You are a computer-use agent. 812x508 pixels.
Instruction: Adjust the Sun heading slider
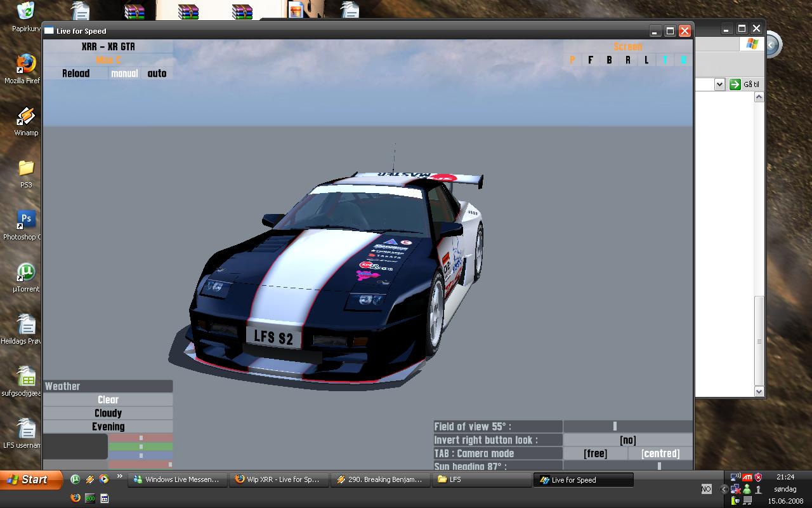coord(628,466)
